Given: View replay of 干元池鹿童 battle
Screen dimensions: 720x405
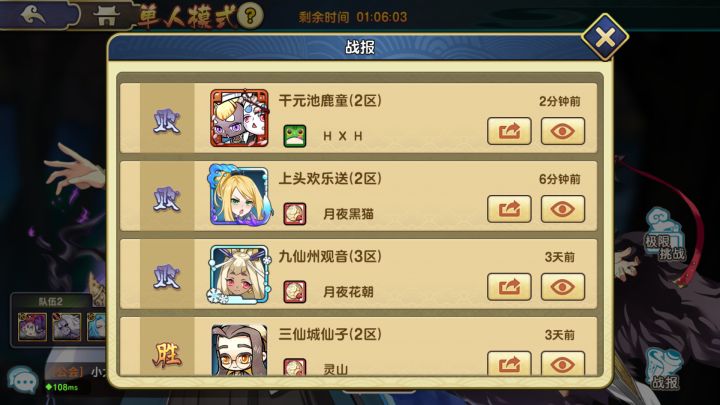Looking at the screenshot, I should tap(562, 131).
